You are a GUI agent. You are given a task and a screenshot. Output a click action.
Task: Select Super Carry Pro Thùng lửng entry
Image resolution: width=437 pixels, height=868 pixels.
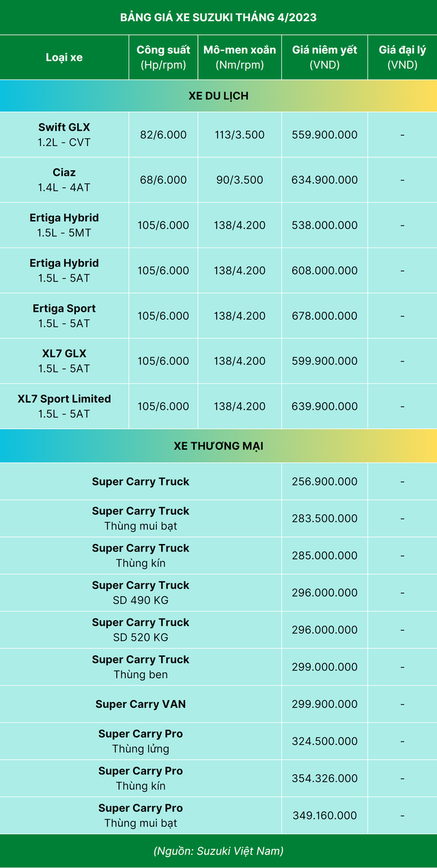[141, 741]
